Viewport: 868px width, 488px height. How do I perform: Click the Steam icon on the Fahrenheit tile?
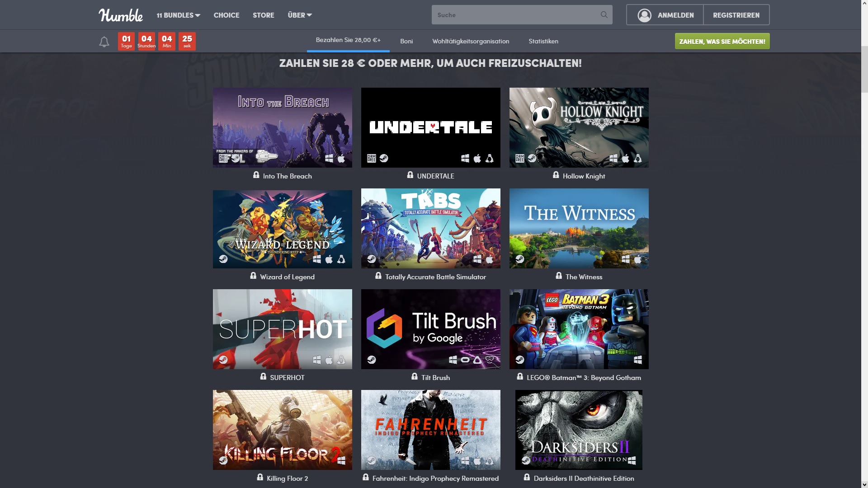(372, 460)
